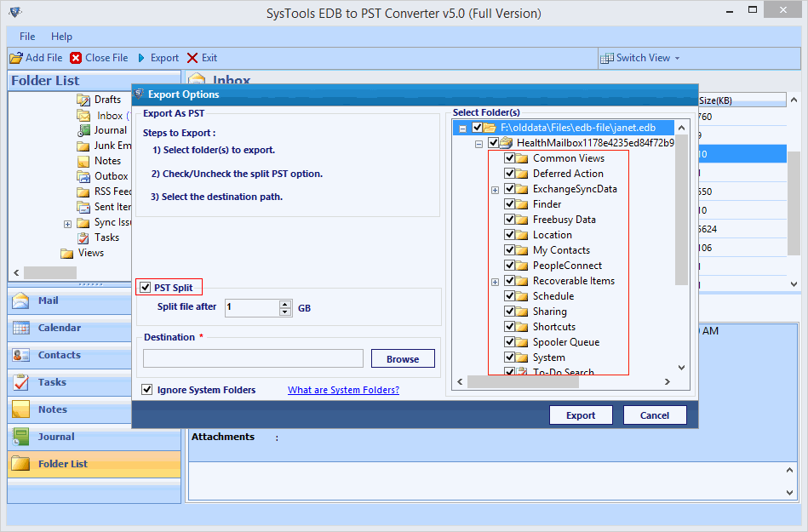
Task: Click the Export button in dialog
Action: [581, 415]
